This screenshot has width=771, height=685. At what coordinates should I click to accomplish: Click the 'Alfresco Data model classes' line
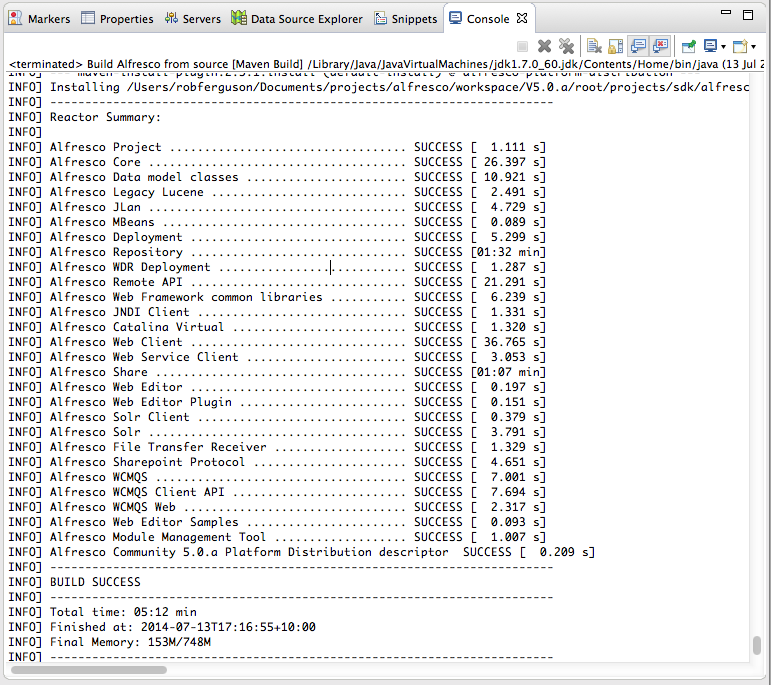[277, 177]
